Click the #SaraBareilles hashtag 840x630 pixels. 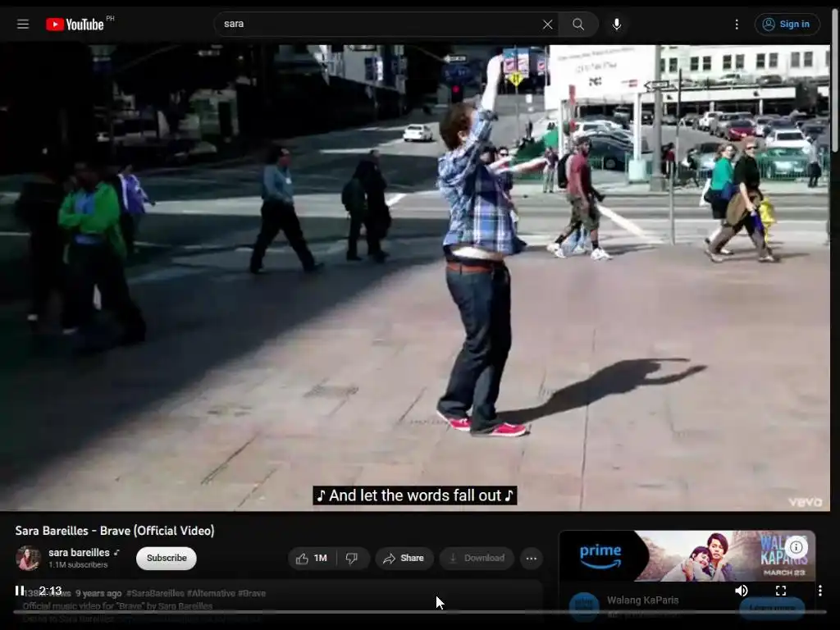(155, 593)
